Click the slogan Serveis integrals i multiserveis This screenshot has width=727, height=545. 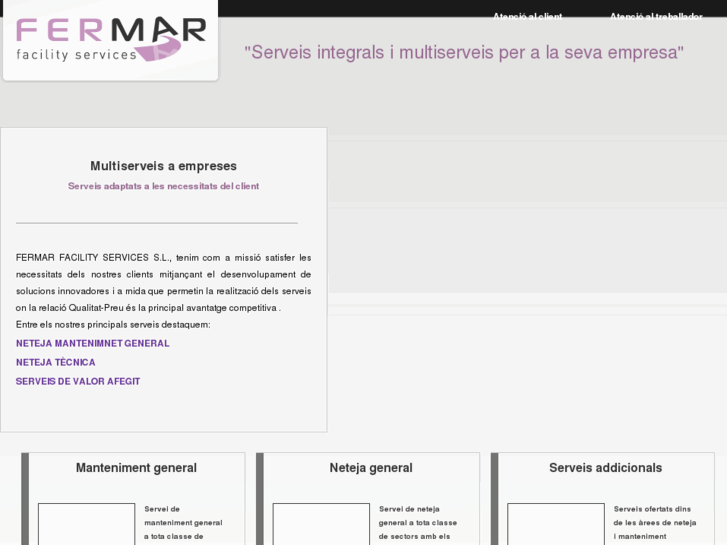coord(464,52)
